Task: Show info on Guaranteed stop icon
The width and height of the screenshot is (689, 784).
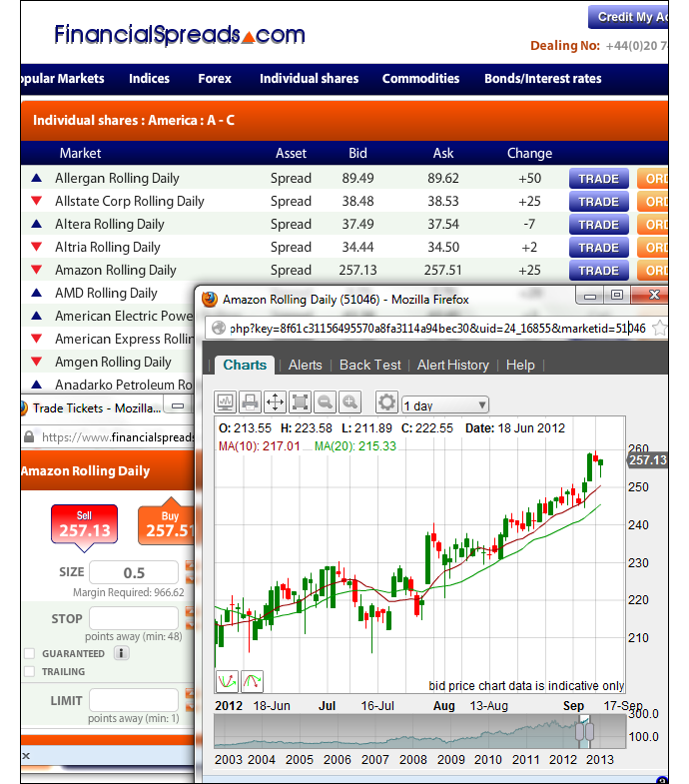Action: coord(122,653)
